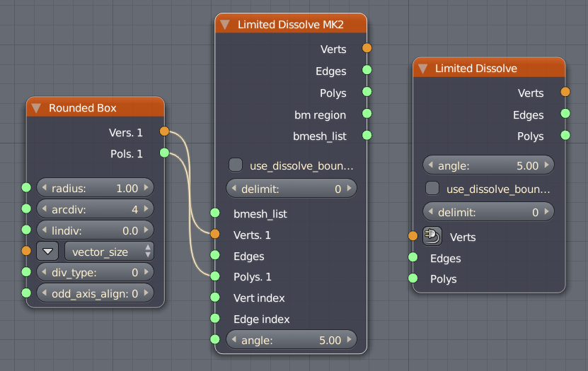Image resolution: width=588 pixels, height=371 pixels.
Task: Click the Verts input list icon in Limited Dissolve
Action: (x=432, y=236)
